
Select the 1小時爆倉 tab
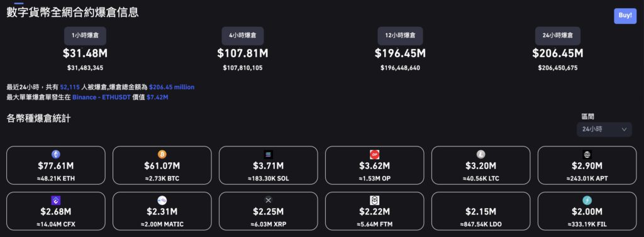tap(85, 36)
